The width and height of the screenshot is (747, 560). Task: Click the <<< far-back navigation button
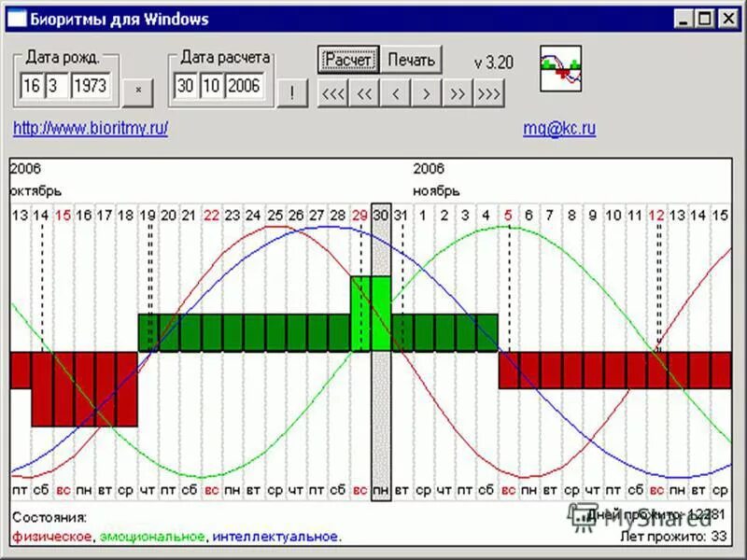pos(332,93)
